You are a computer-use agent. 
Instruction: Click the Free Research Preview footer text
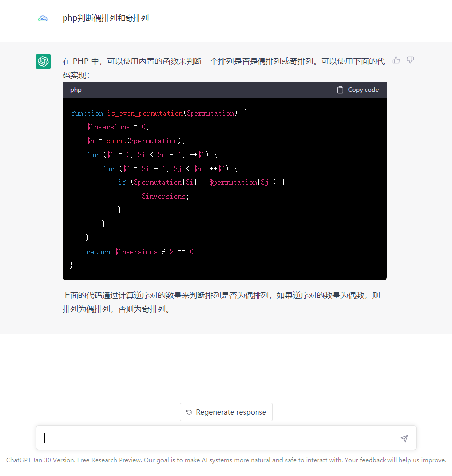click(x=109, y=460)
